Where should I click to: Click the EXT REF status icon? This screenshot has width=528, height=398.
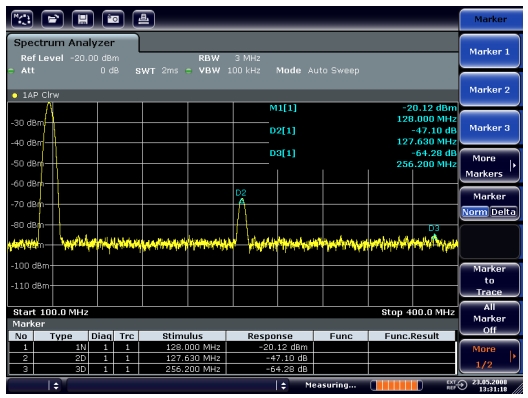click(x=457, y=385)
